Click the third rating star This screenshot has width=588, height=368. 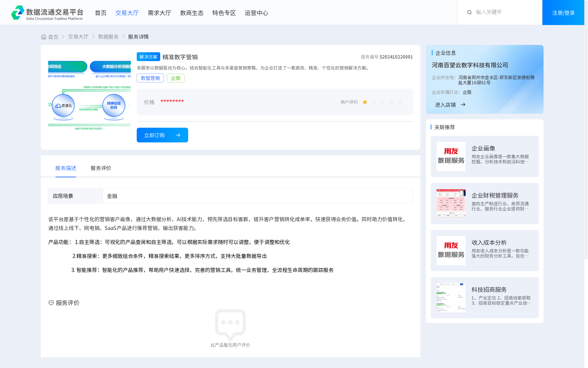point(383,102)
